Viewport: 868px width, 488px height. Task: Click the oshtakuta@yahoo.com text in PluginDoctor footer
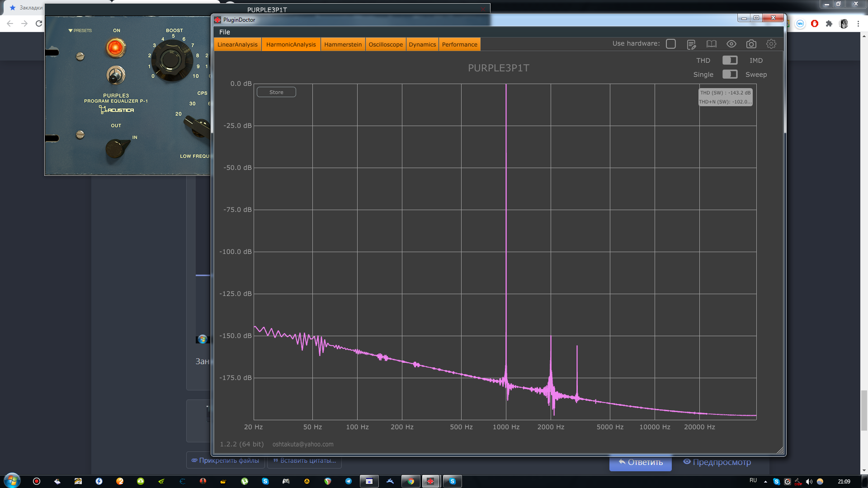303,444
